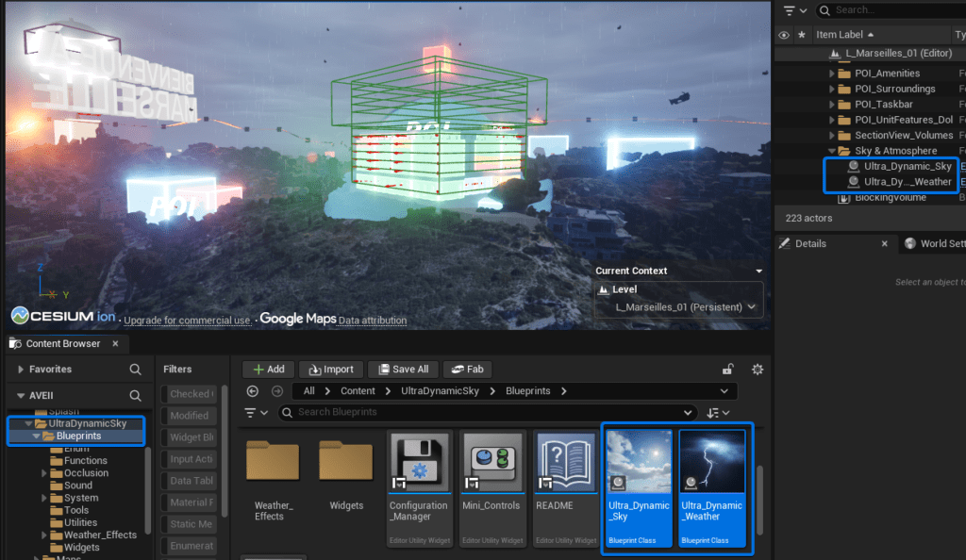Toggle the Outliner visibility eye column

pos(784,35)
